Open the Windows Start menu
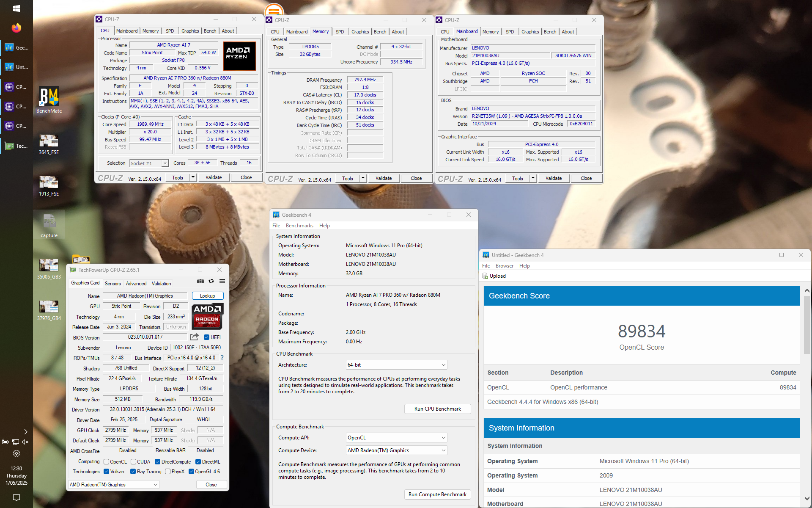Screen dimensions: 812x508 coord(16,8)
